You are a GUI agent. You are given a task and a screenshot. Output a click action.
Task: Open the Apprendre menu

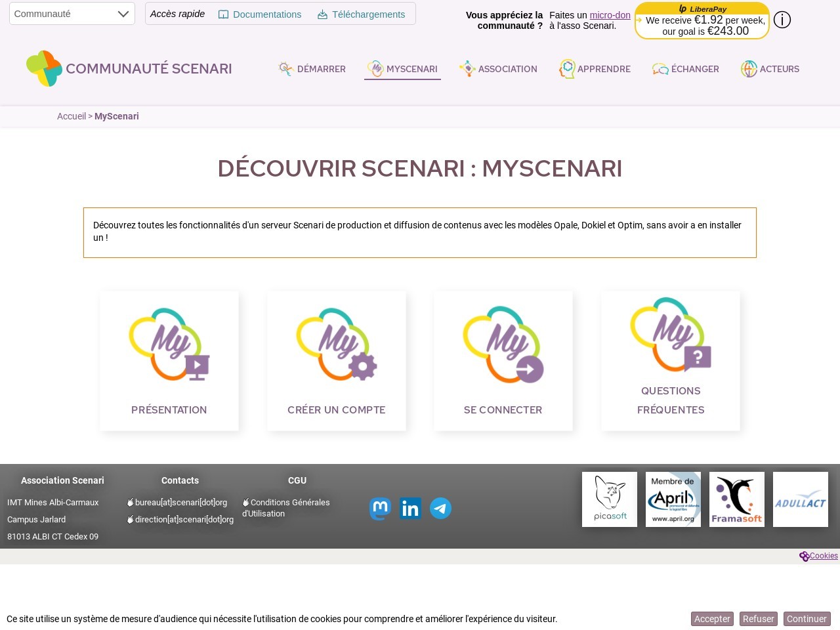pyautogui.click(x=595, y=69)
